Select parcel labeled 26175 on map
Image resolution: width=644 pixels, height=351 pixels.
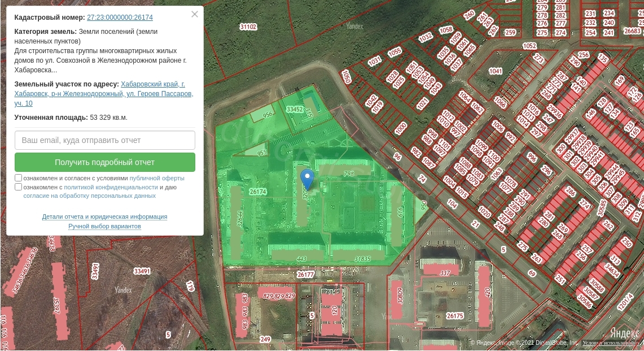tap(454, 316)
